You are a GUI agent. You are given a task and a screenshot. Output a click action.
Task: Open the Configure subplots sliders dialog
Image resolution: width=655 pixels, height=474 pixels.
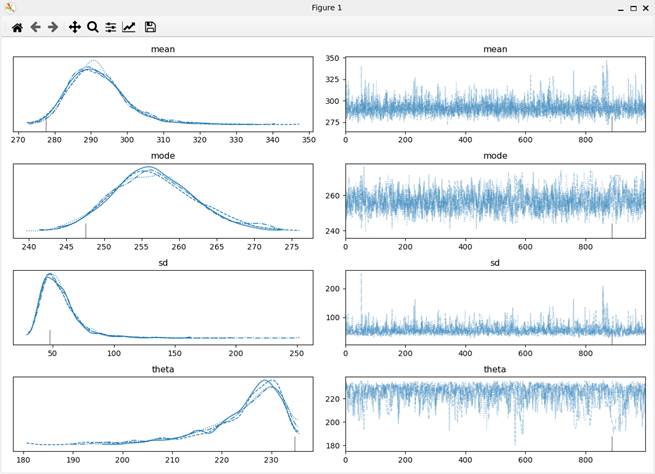(110, 28)
